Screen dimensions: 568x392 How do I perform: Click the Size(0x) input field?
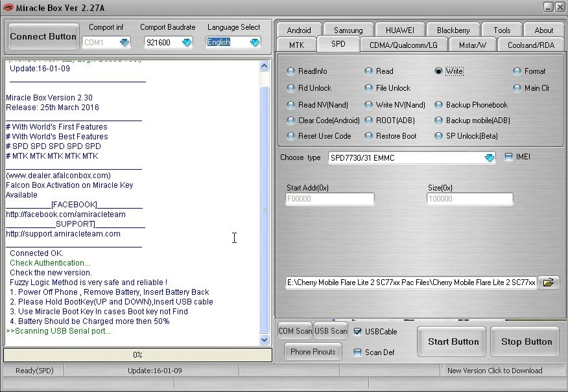[x=470, y=199]
